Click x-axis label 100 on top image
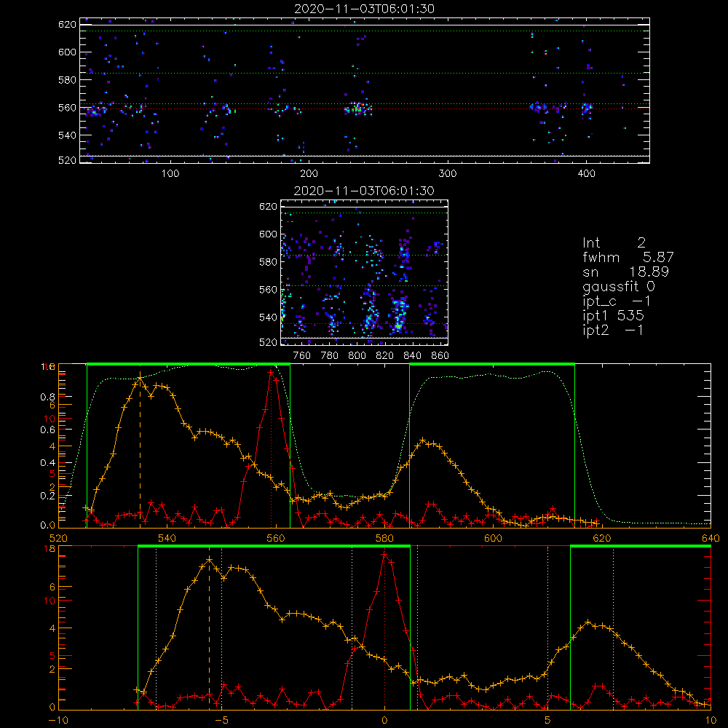This screenshot has height=728, width=728. [170, 174]
